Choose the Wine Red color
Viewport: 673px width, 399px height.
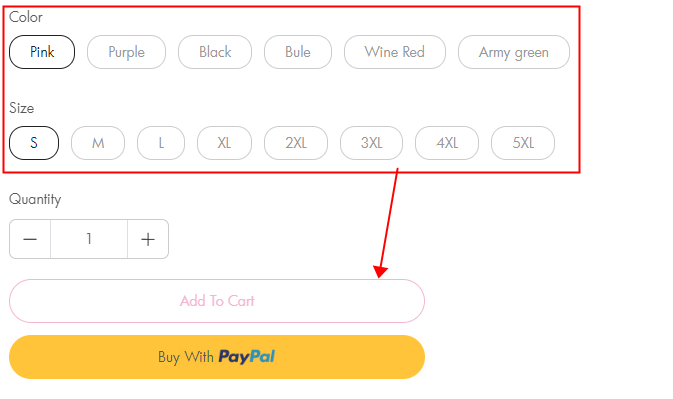[x=395, y=52]
